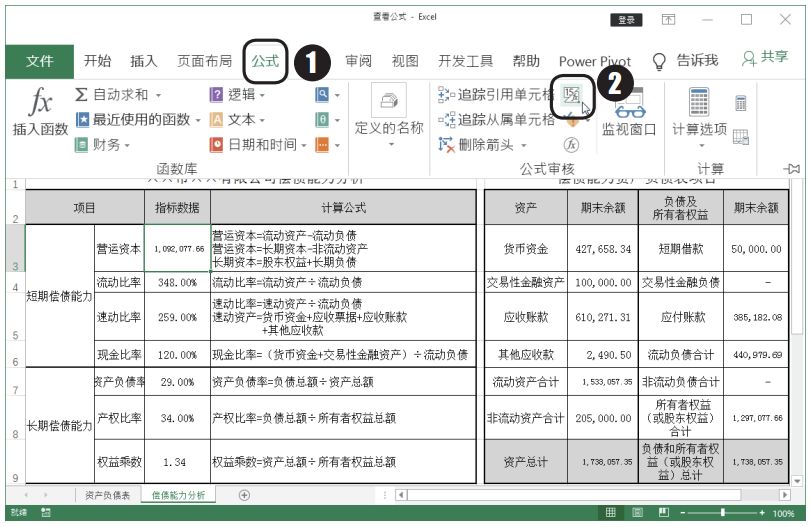Screen dimensions: 810x527
Task: Expand the 自动求和 dropdown arrow
Action: 158,96
